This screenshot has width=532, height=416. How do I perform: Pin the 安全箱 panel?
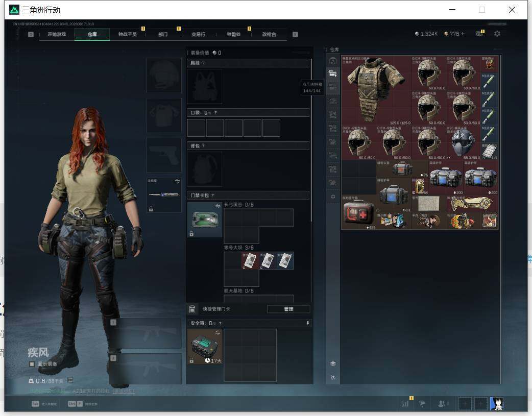click(x=308, y=323)
